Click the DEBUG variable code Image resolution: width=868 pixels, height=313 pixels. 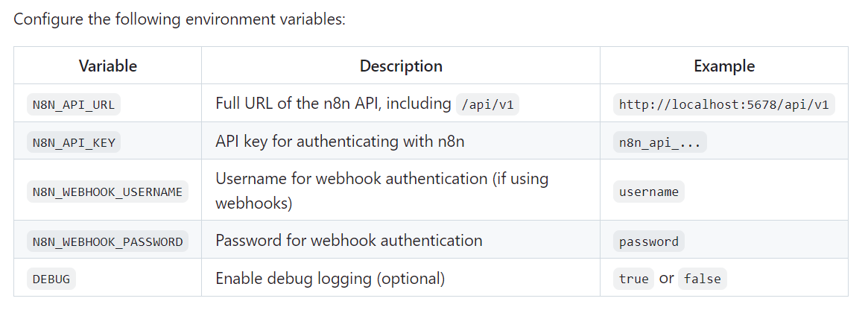click(51, 279)
